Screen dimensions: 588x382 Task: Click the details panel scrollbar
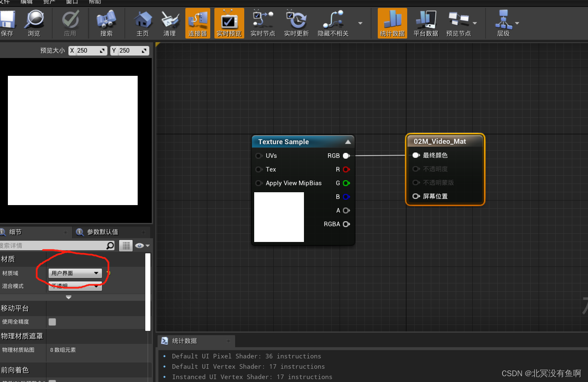(148, 292)
